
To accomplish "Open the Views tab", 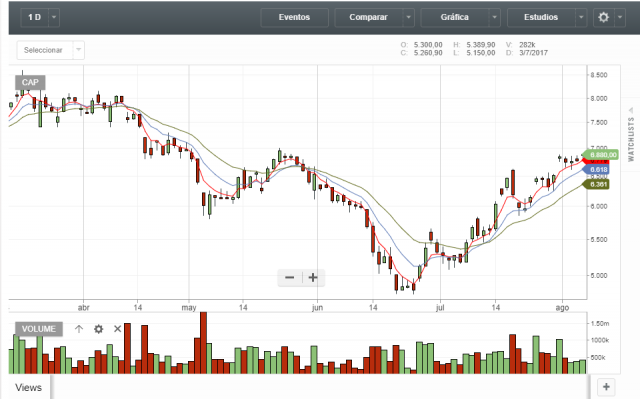I will click(x=29, y=387).
